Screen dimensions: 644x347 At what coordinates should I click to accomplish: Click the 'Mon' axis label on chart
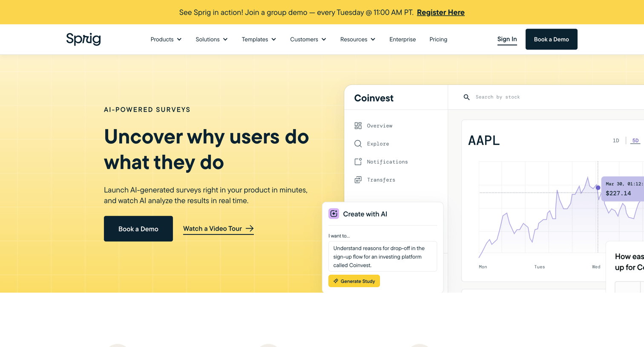click(483, 267)
